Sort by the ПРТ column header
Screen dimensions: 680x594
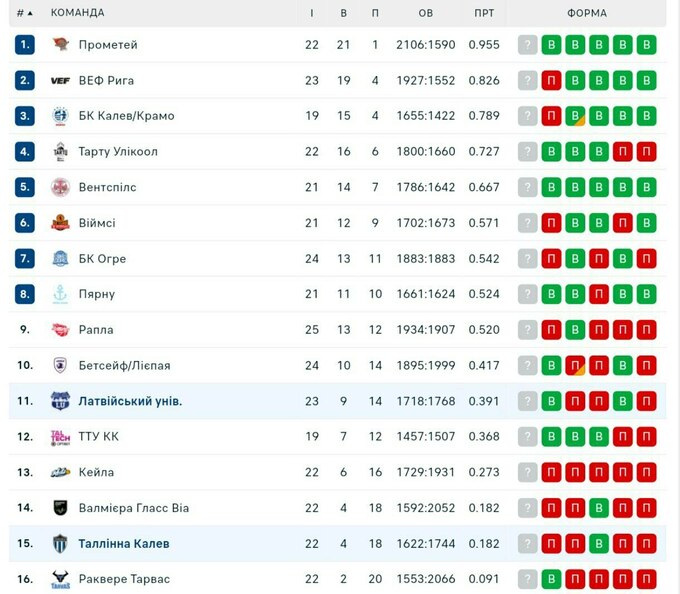pos(484,13)
